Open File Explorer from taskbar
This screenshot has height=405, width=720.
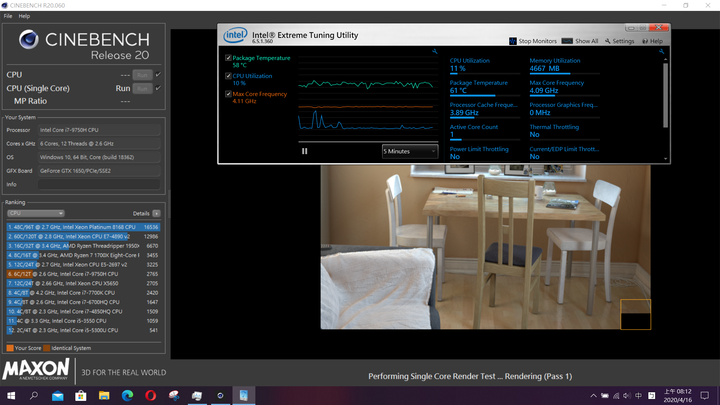click(x=104, y=395)
